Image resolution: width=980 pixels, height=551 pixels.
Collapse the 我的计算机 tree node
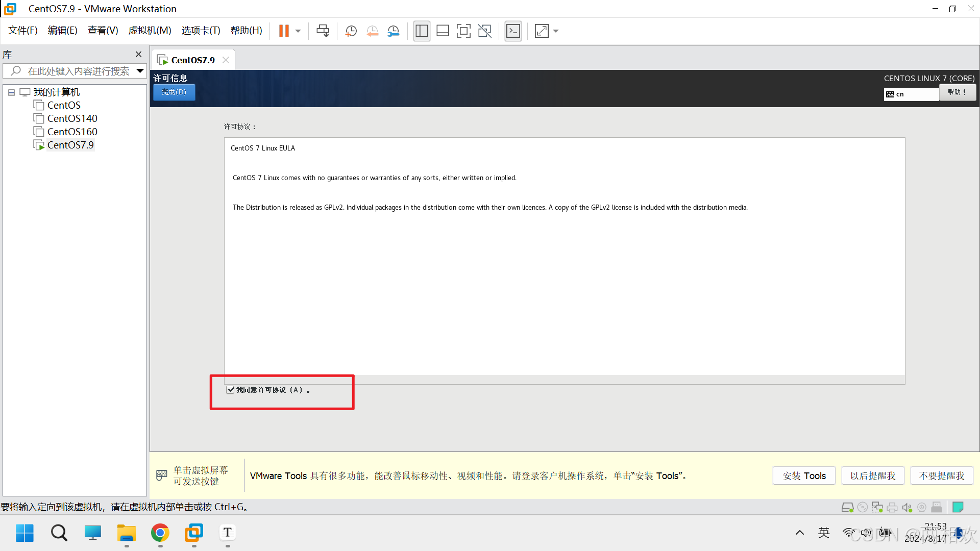click(11, 92)
